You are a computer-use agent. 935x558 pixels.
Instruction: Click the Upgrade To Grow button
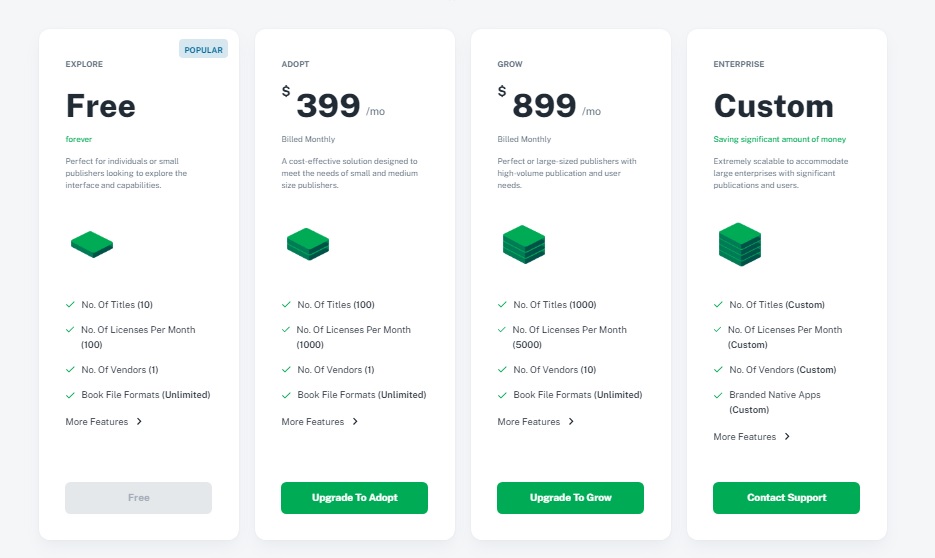(570, 498)
